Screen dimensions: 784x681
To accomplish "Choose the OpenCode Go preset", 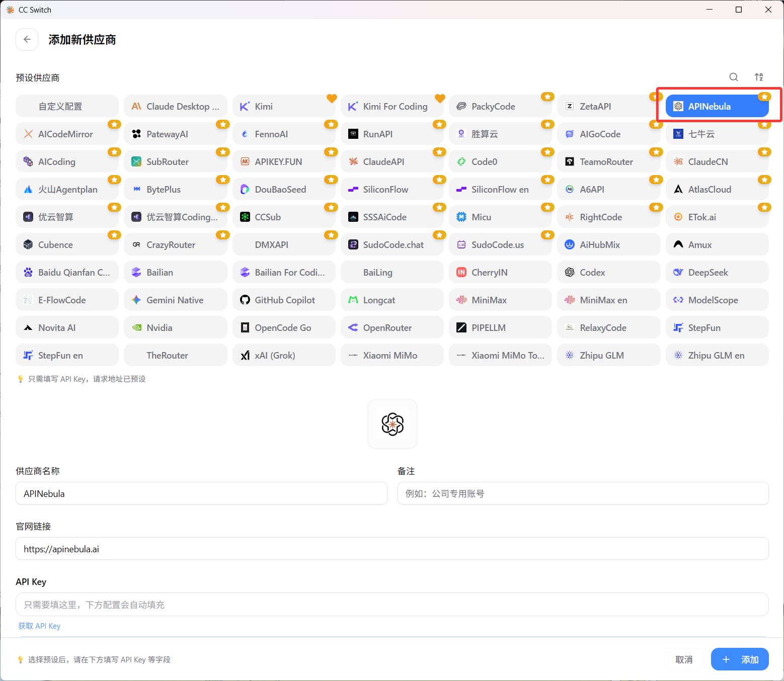I will (284, 327).
